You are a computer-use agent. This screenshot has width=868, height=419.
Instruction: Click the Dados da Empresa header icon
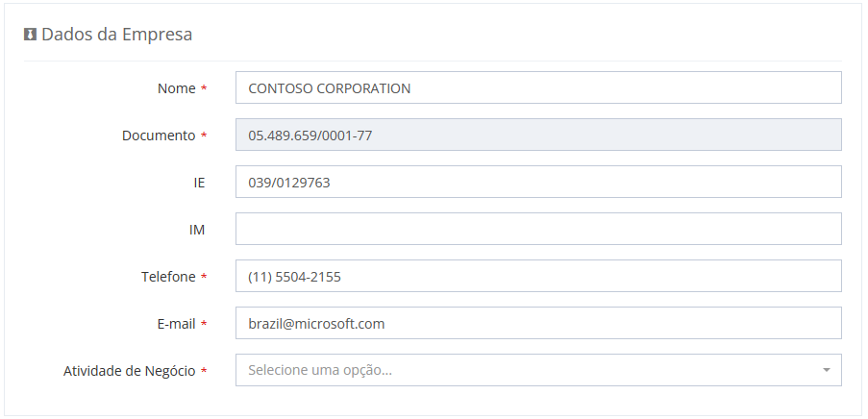point(30,35)
